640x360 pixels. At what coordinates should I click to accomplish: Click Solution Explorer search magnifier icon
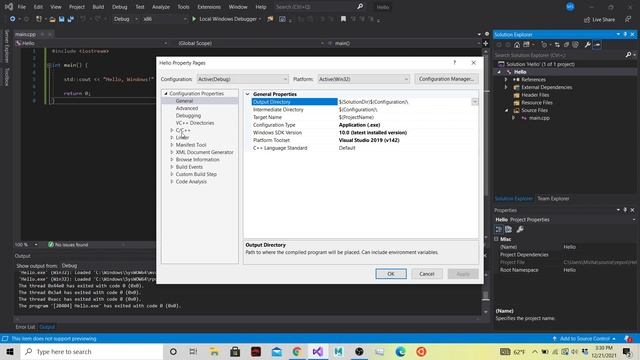[629, 55]
